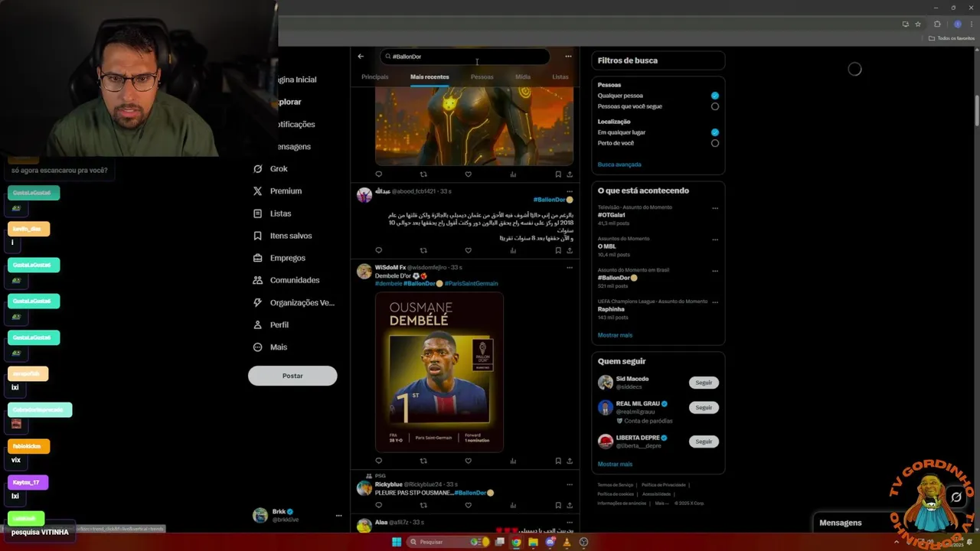Open the Raphinha trending topic
This screenshot has width=980, height=551.
[611, 309]
